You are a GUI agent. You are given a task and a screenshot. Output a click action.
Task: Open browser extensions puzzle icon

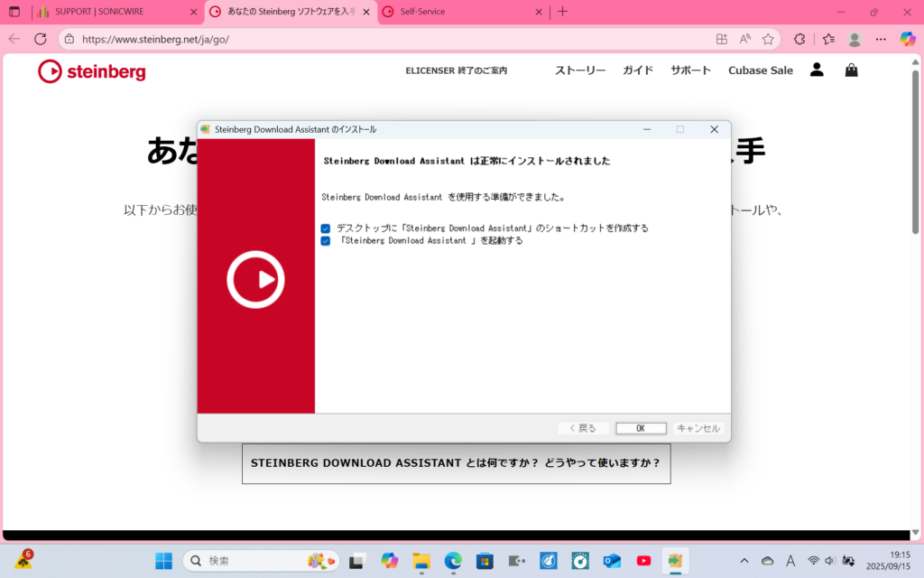point(799,39)
